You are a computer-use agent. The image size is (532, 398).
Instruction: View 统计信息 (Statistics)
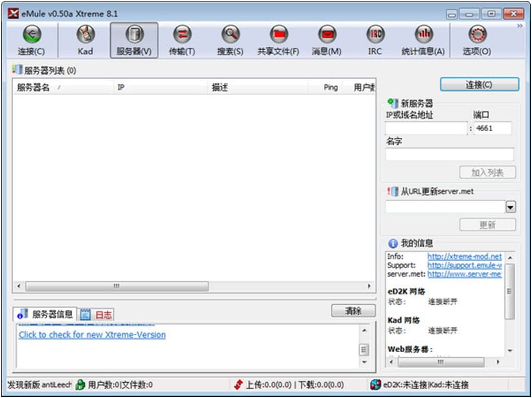coord(422,38)
